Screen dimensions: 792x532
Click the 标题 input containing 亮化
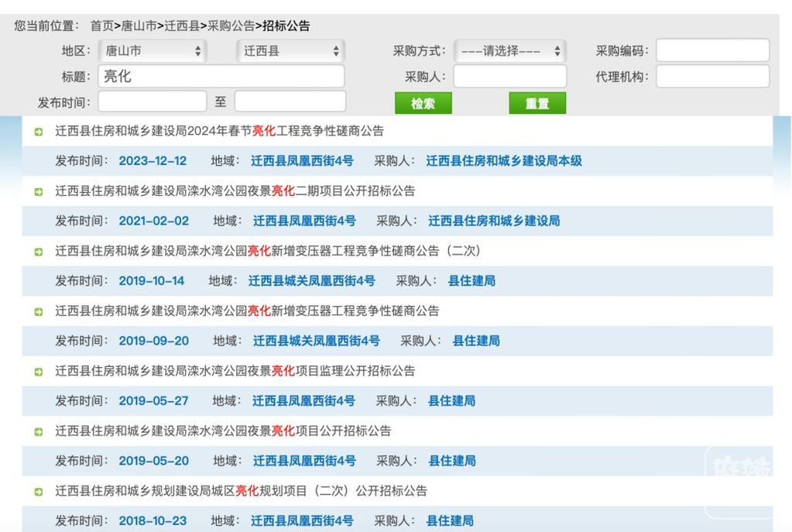(221, 76)
